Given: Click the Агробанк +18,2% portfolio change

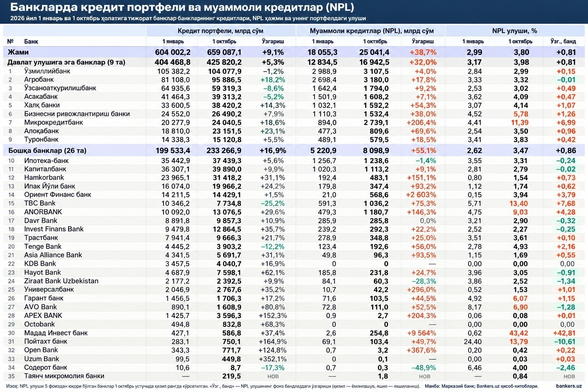Looking at the screenshot, I should (273, 80).
